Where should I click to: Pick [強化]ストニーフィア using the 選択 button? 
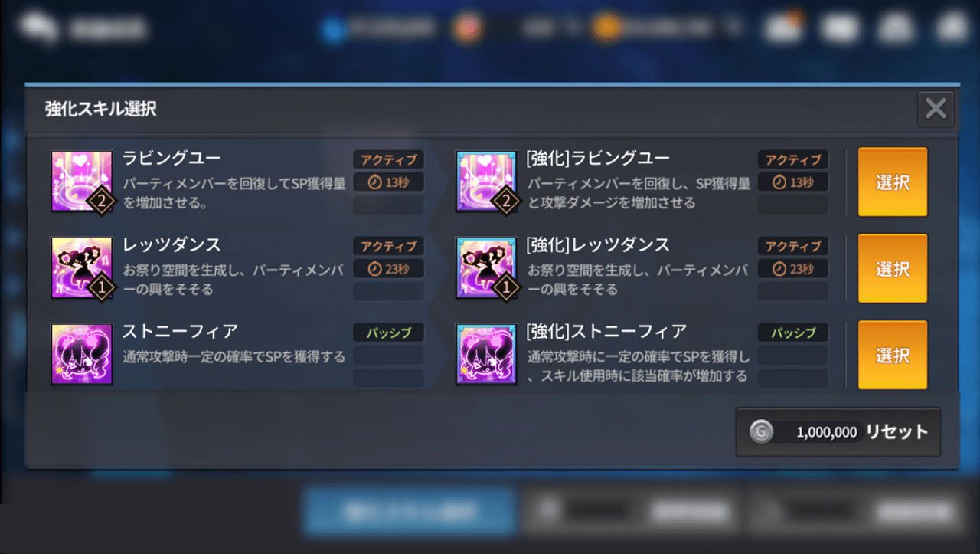pos(893,355)
